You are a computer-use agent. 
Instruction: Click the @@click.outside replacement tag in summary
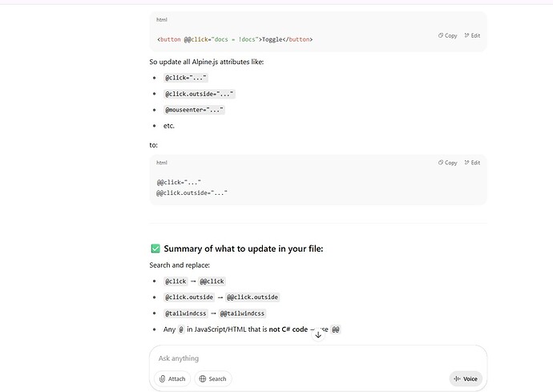[252, 297]
